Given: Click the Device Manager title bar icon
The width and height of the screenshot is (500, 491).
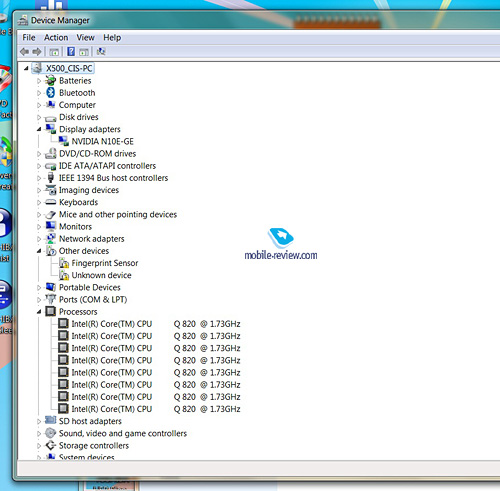Looking at the screenshot, I should coord(23,20).
